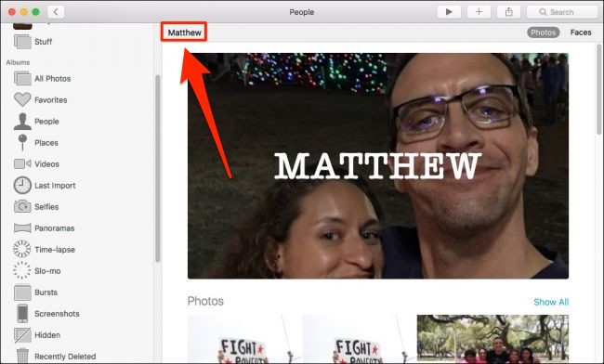
Task: Click the green zoom window button
Action: coord(35,12)
